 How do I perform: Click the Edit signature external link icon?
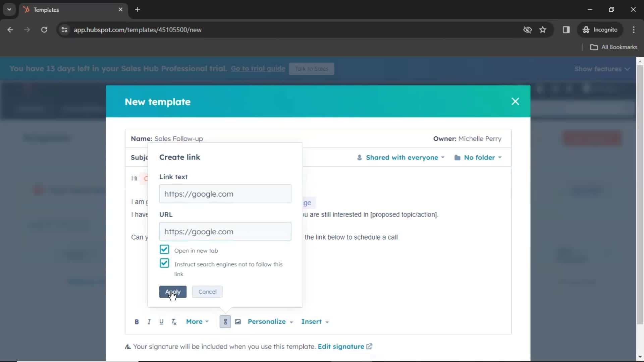click(369, 347)
